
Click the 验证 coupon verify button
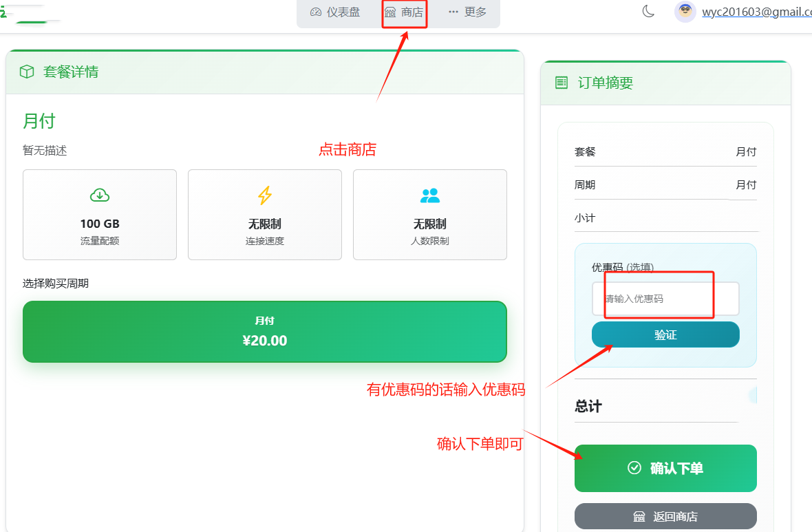(665, 334)
